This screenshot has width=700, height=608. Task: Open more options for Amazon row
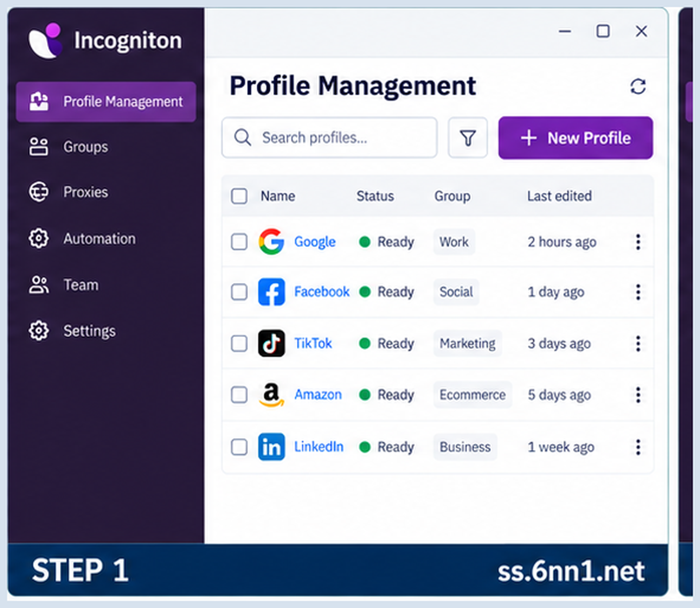tap(638, 395)
